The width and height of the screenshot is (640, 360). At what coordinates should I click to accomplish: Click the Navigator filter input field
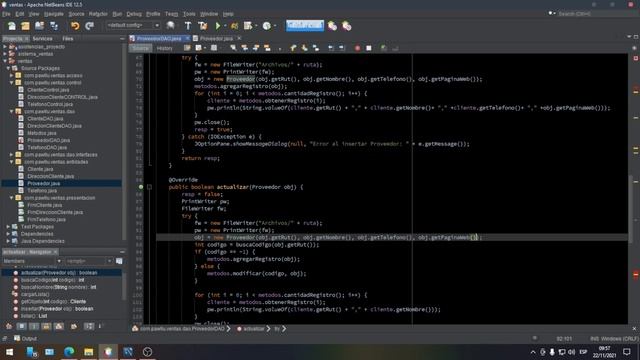(89, 261)
